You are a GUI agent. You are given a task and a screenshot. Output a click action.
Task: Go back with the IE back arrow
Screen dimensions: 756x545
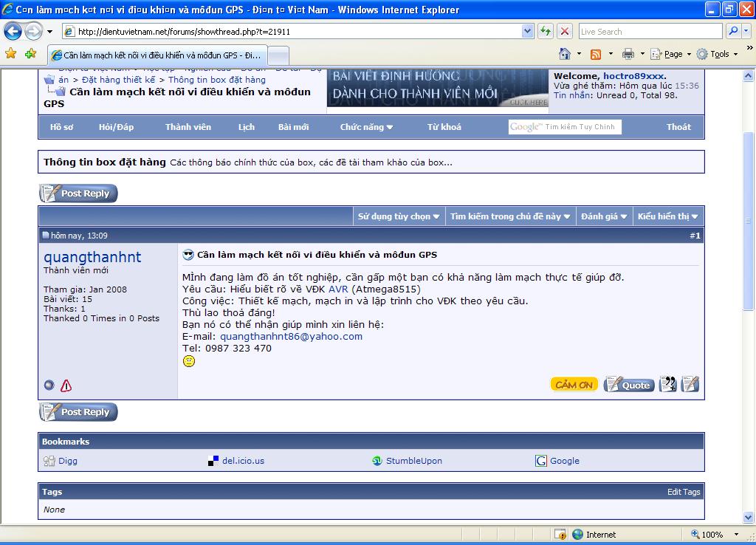point(13,32)
